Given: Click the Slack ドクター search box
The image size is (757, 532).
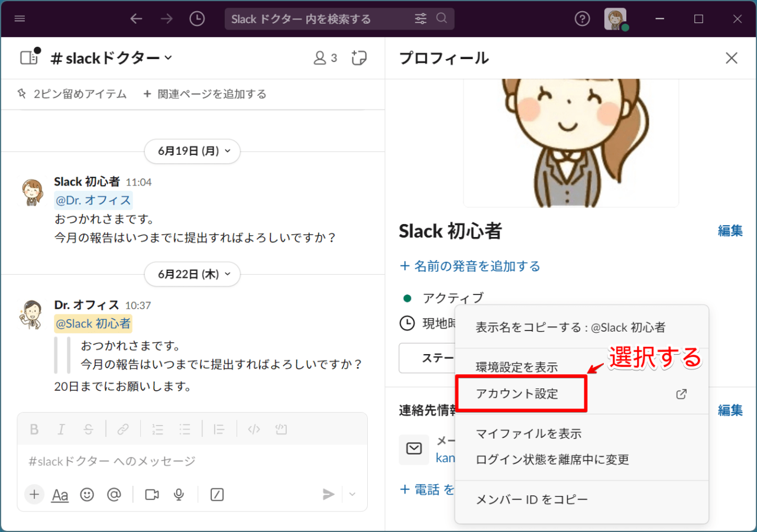Looking at the screenshot, I should coord(339,19).
